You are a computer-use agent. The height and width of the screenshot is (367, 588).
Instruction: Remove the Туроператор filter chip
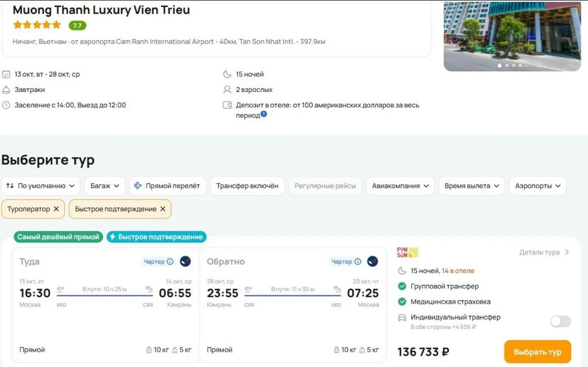56,209
